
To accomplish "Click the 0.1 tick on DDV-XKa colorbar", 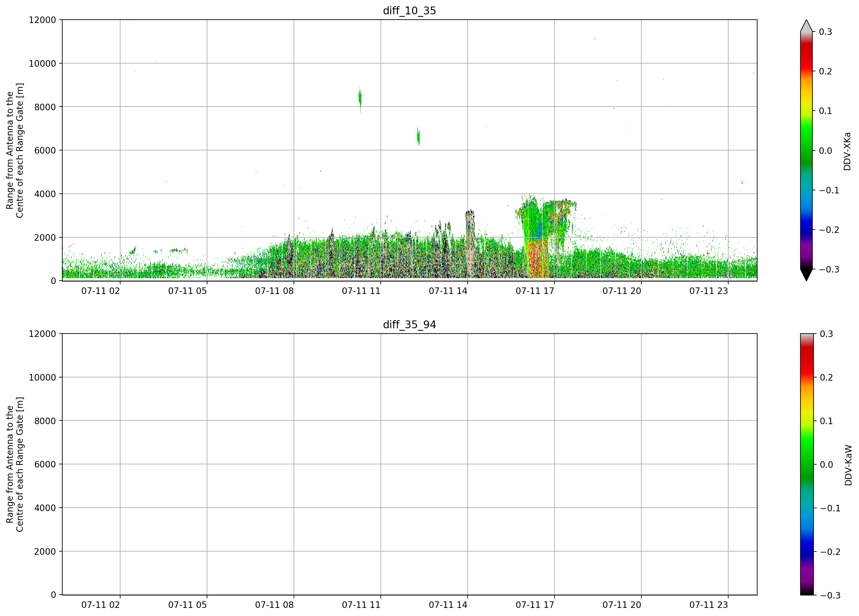I will (825, 111).
